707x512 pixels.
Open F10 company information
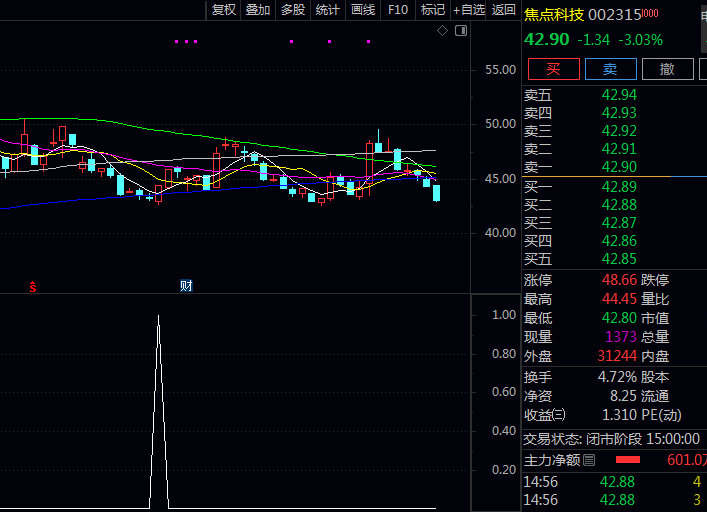(x=397, y=10)
